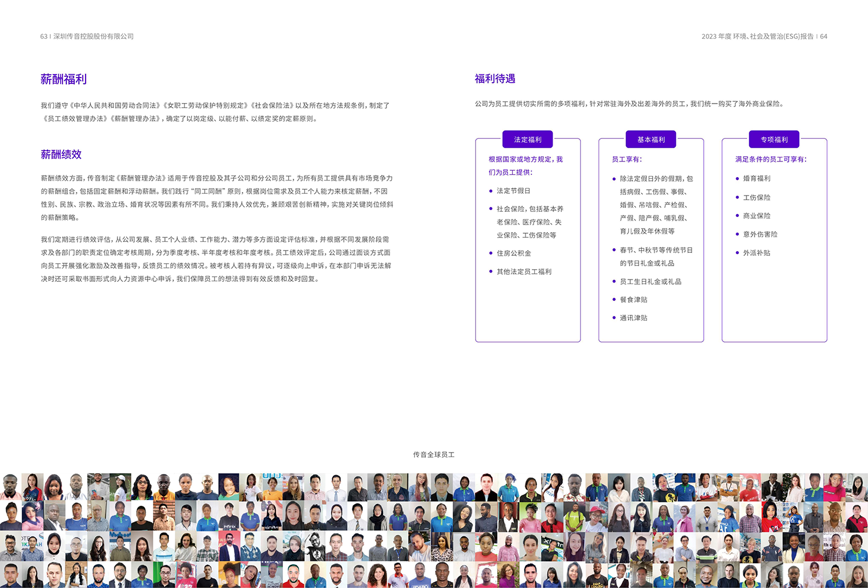Click the 商业保险 bullet item
Viewport: 868px width, 588px height.
click(757, 216)
